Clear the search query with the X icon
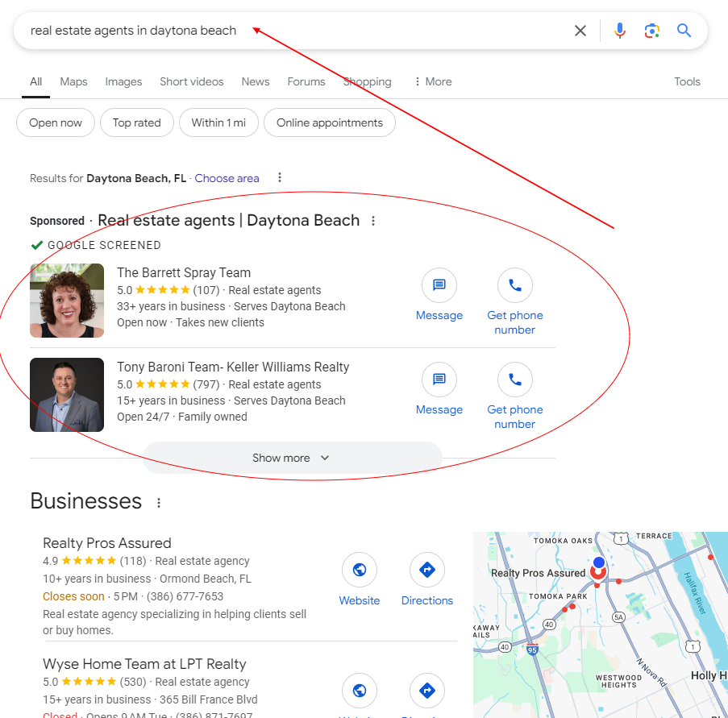 tap(580, 31)
